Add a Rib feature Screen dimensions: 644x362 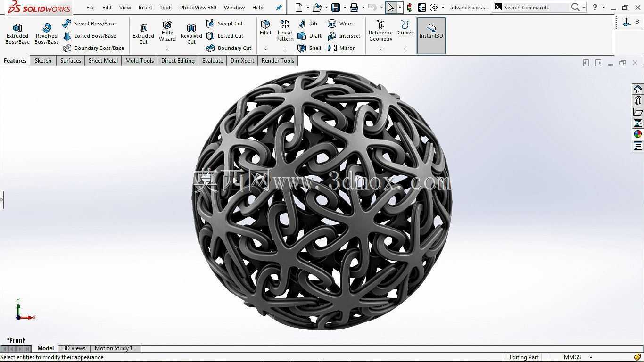(x=307, y=24)
